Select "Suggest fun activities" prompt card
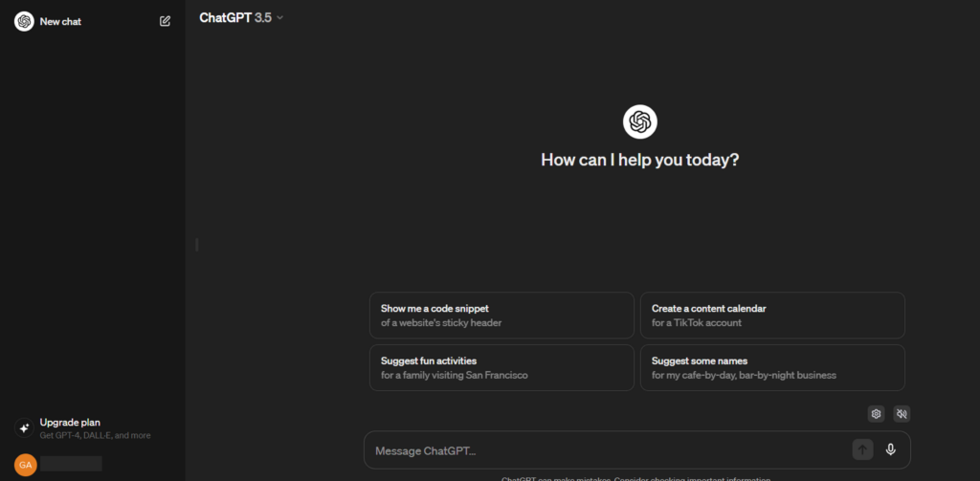 (x=501, y=367)
